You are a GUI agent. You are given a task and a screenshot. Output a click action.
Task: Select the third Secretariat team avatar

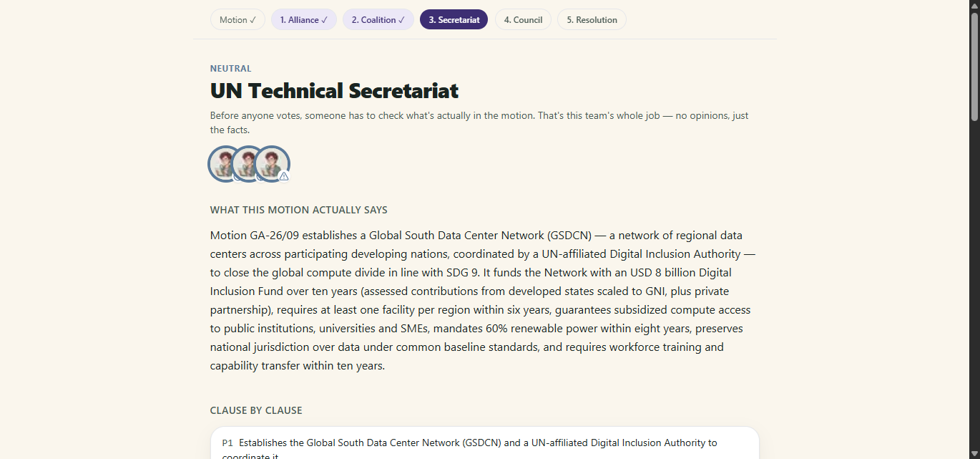pyautogui.click(x=272, y=164)
